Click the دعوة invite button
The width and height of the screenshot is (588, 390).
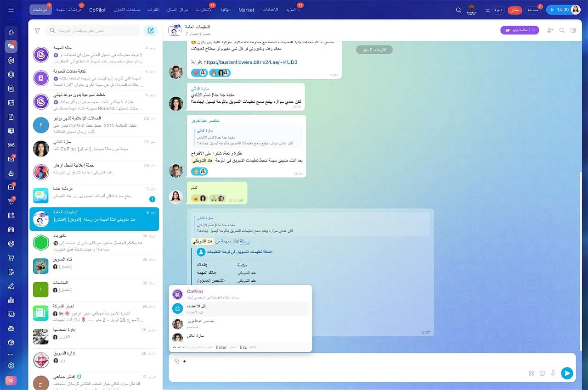(x=498, y=10)
